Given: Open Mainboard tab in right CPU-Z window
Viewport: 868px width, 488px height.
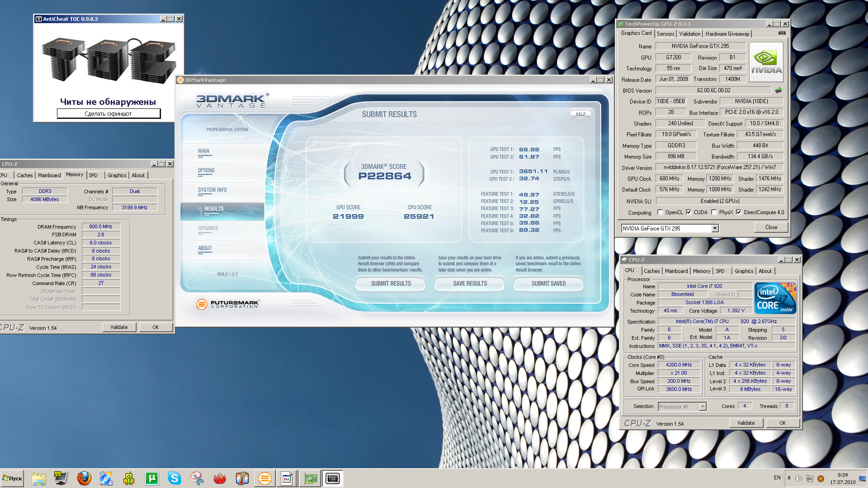Looking at the screenshot, I should [676, 271].
